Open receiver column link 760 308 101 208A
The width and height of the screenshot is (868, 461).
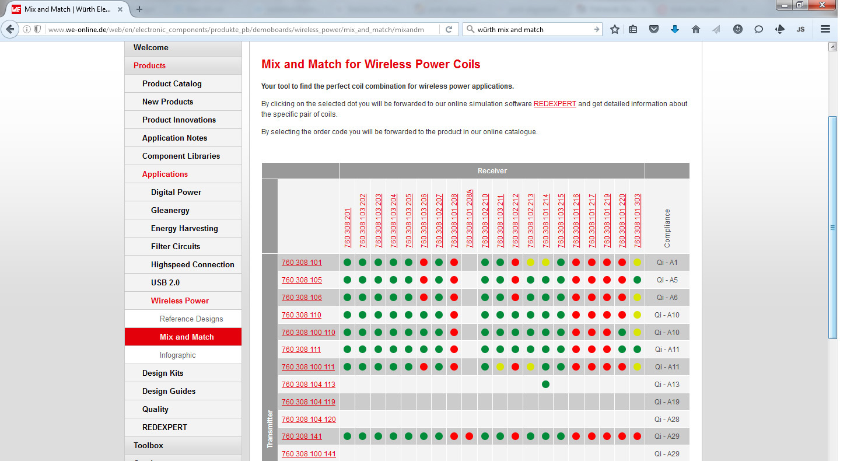[x=470, y=219]
